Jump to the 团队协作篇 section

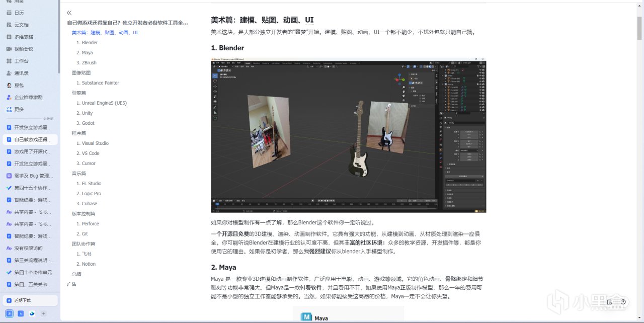click(84, 244)
